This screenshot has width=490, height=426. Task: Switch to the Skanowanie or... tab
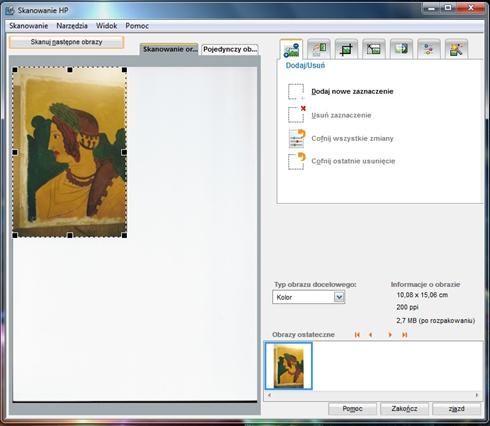click(169, 49)
